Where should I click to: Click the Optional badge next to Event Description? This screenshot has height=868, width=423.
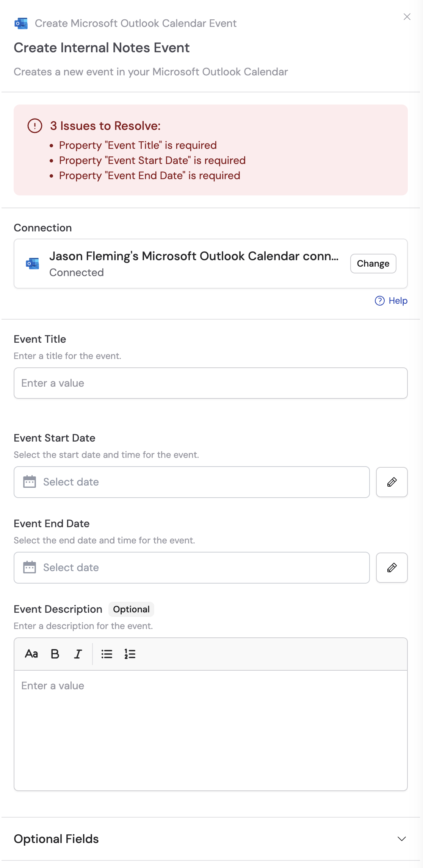pyautogui.click(x=131, y=609)
